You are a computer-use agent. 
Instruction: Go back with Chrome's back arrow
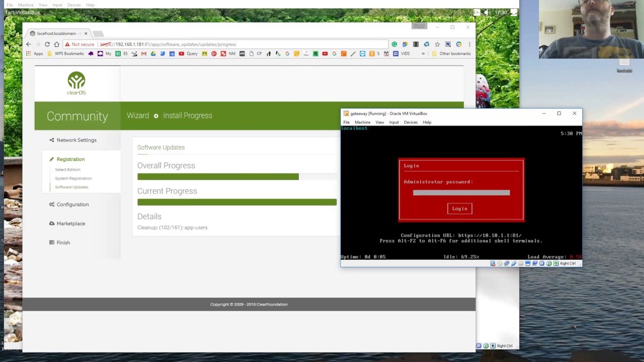coord(29,44)
